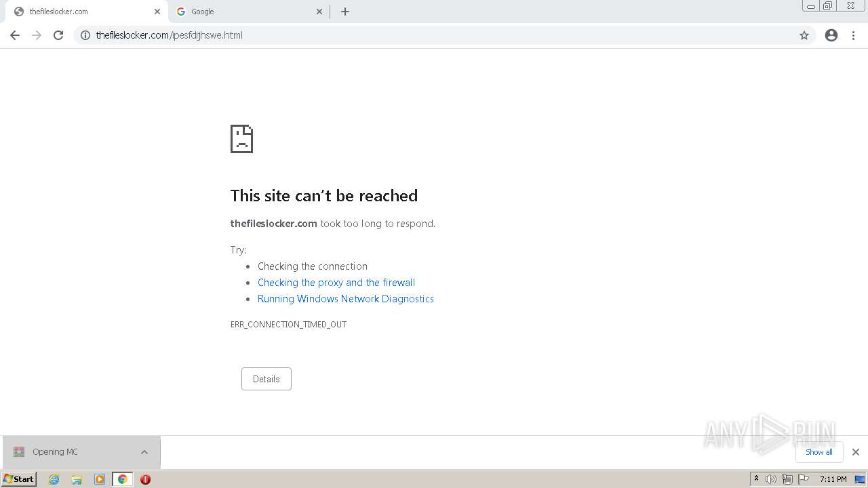
Task: Open the volume speaker tray icon
Action: coord(771,479)
